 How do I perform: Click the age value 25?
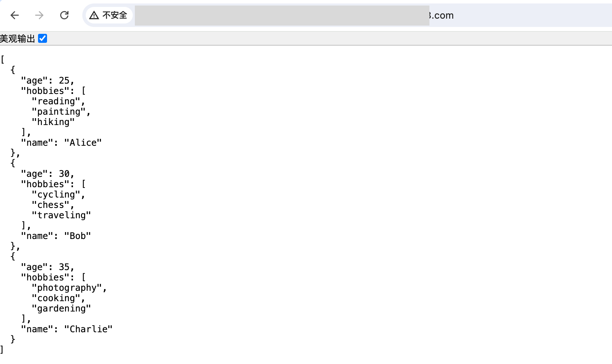tap(64, 80)
